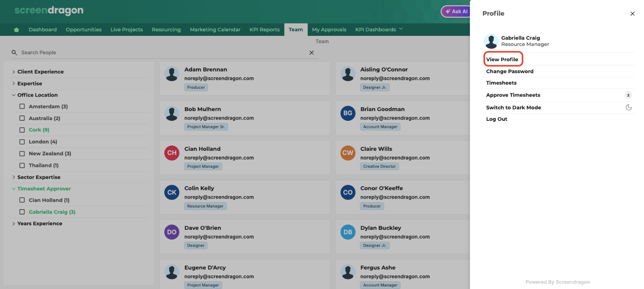This screenshot has height=289, width=644.
Task: Click Colin Kelly's Resource Manager tag
Action: click(x=205, y=206)
